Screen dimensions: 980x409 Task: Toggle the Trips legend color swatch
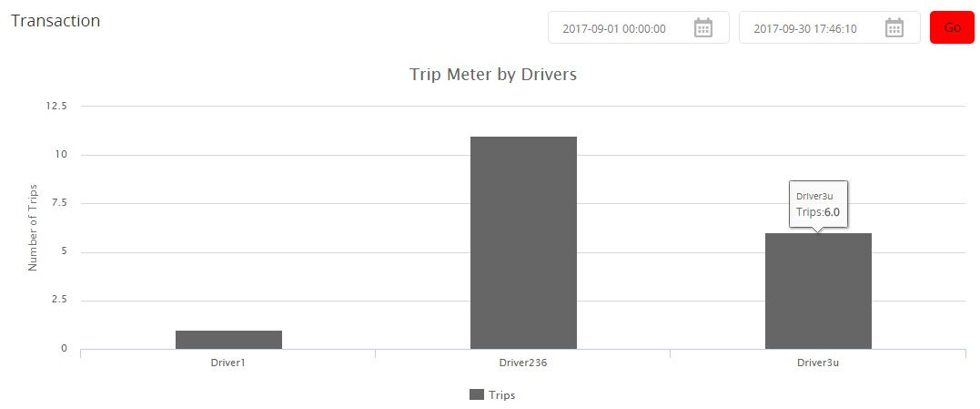tap(477, 394)
